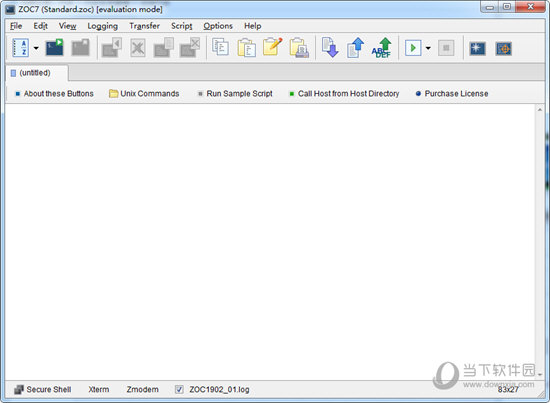Click the Upload file arrow icon

[355, 47]
